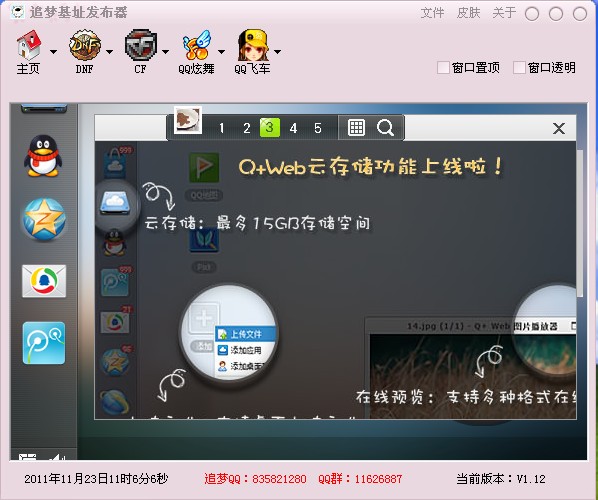598x500 pixels.
Task: Click the inner sidebar mail icon
Action: 115,322
